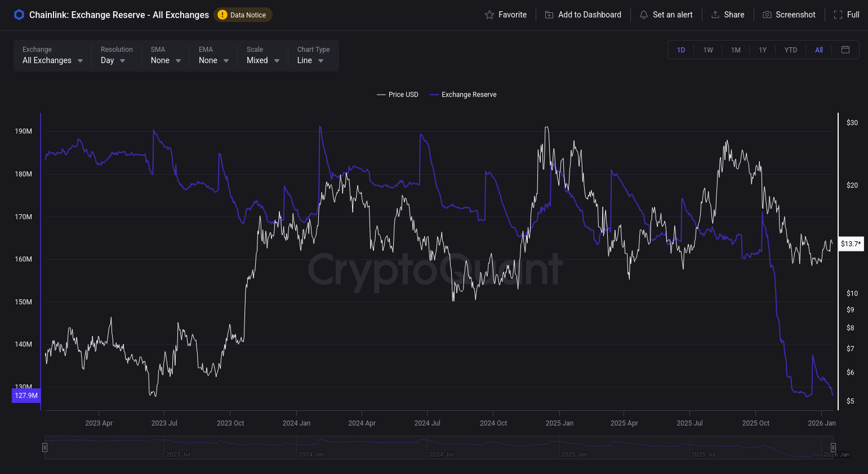The height and width of the screenshot is (474, 868).
Task: Expand the SMA dropdown
Action: click(x=166, y=56)
